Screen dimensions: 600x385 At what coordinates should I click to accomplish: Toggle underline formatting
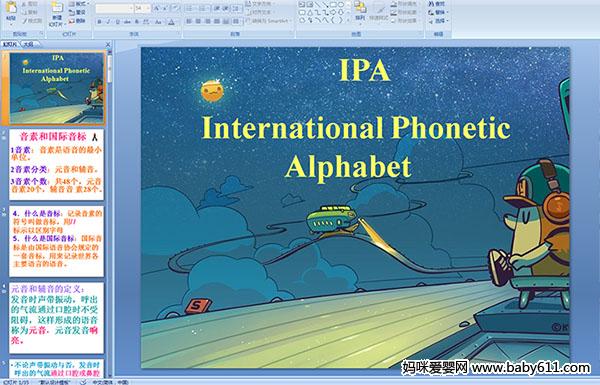click(x=117, y=22)
